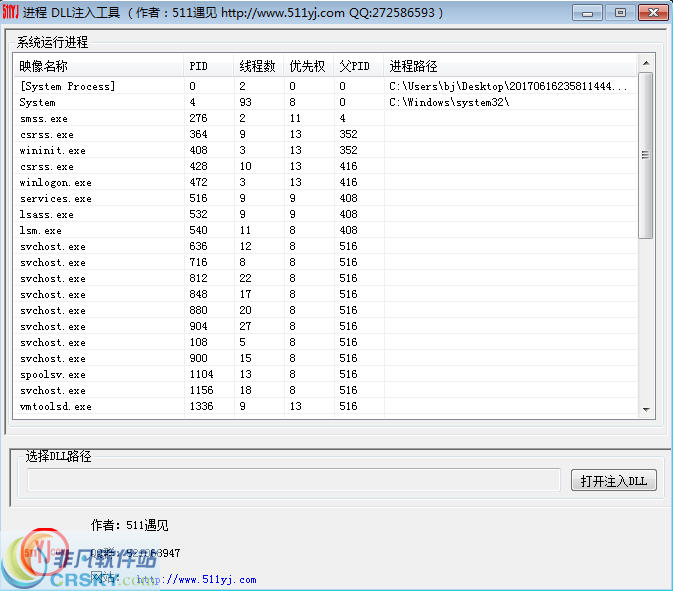Click thread count 22 cell
Screen dimensions: 673x591
click(x=246, y=278)
